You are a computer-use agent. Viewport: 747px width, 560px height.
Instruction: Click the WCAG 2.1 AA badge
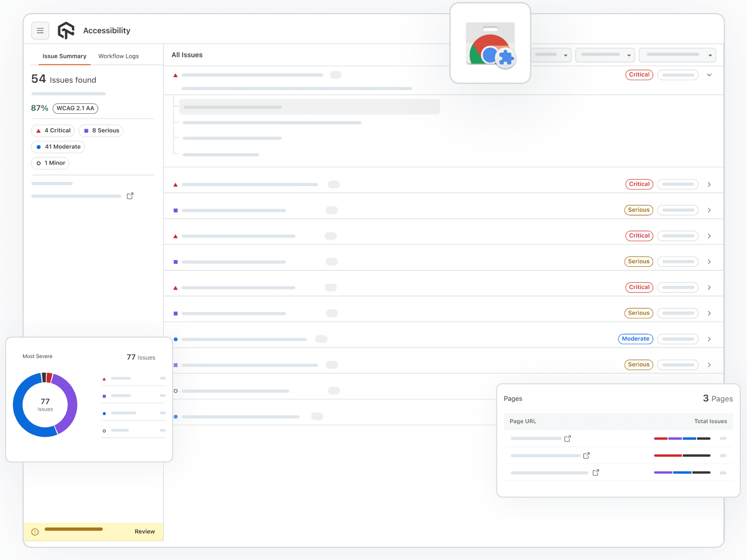75,109
